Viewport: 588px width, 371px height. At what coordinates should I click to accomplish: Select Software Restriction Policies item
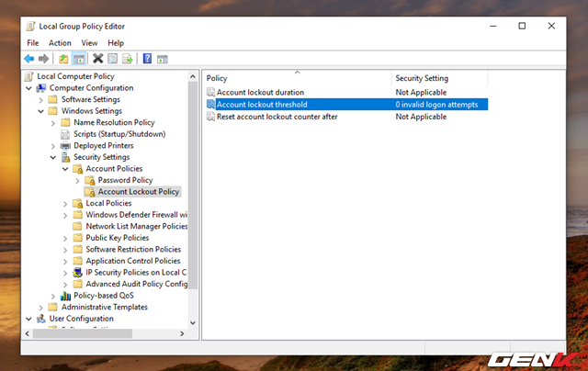(x=133, y=249)
